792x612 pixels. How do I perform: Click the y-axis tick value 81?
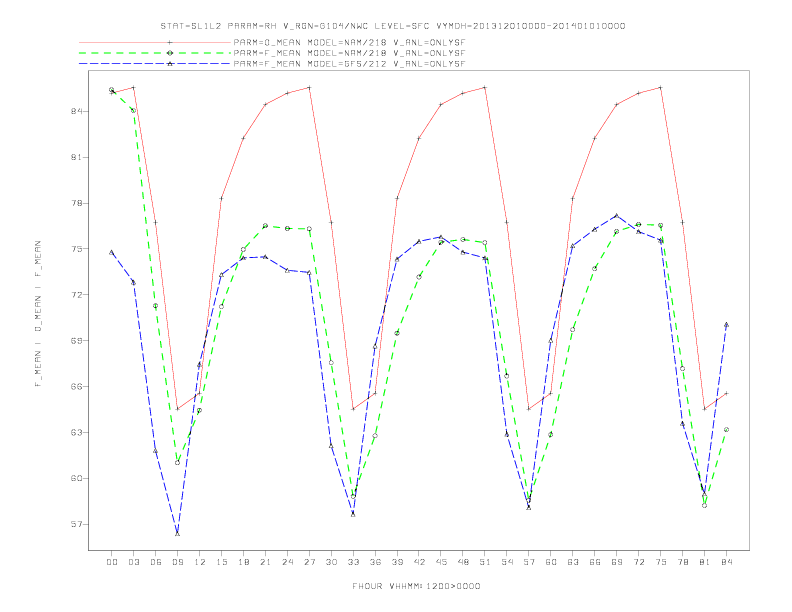pos(77,157)
